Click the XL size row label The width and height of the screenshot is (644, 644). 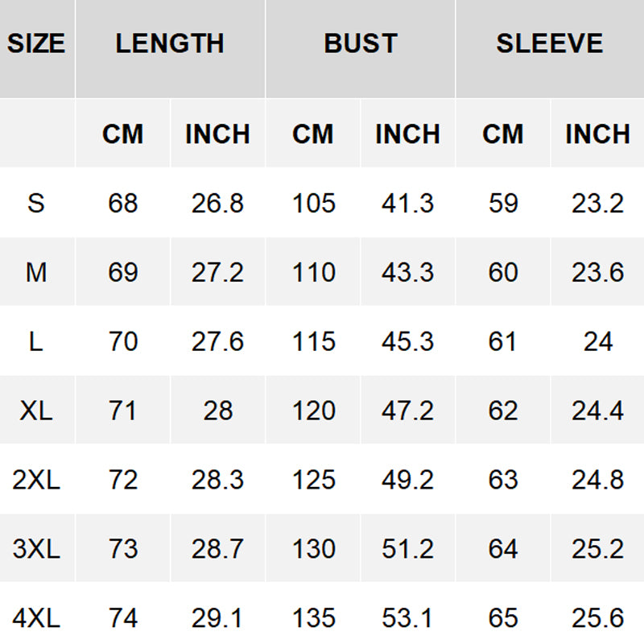(36, 411)
